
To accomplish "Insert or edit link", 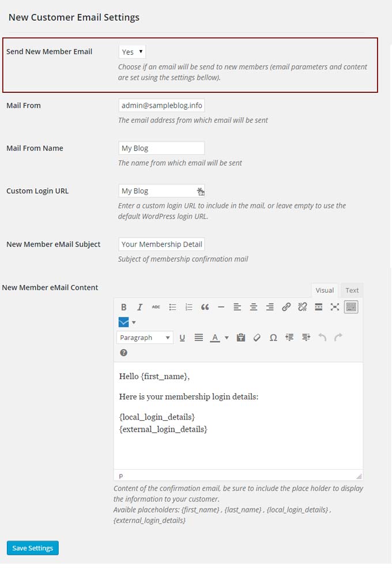I will (x=286, y=307).
